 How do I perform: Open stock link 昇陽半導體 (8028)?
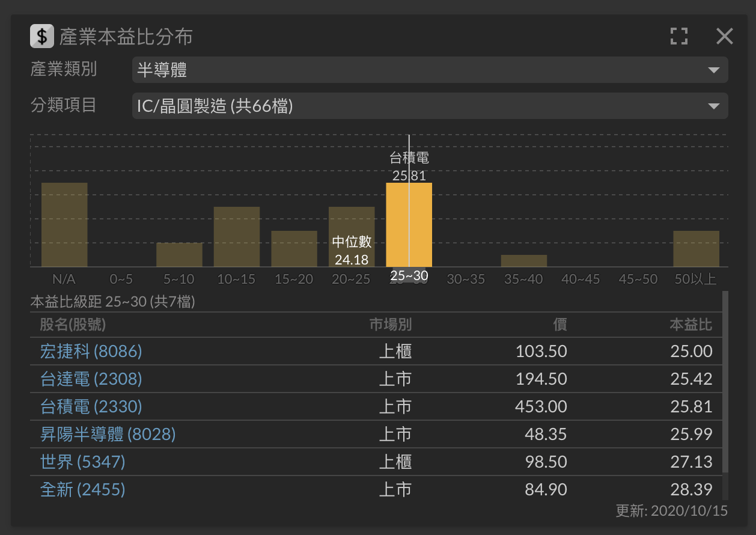(x=108, y=434)
